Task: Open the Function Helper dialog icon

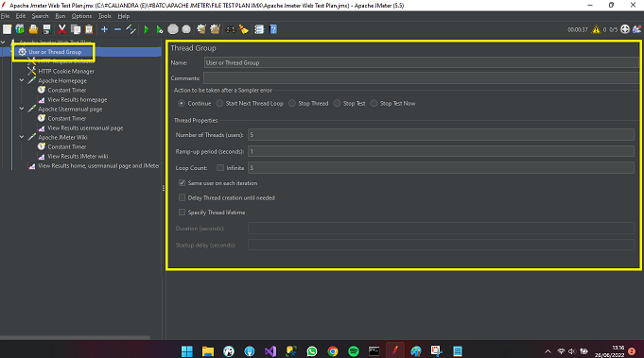Action: click(259, 29)
